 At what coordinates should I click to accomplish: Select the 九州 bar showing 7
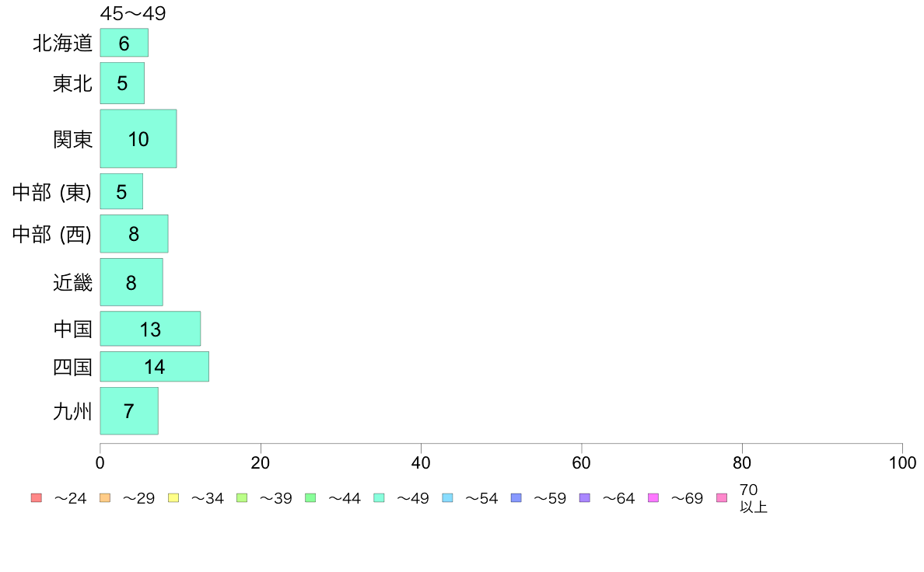129,410
